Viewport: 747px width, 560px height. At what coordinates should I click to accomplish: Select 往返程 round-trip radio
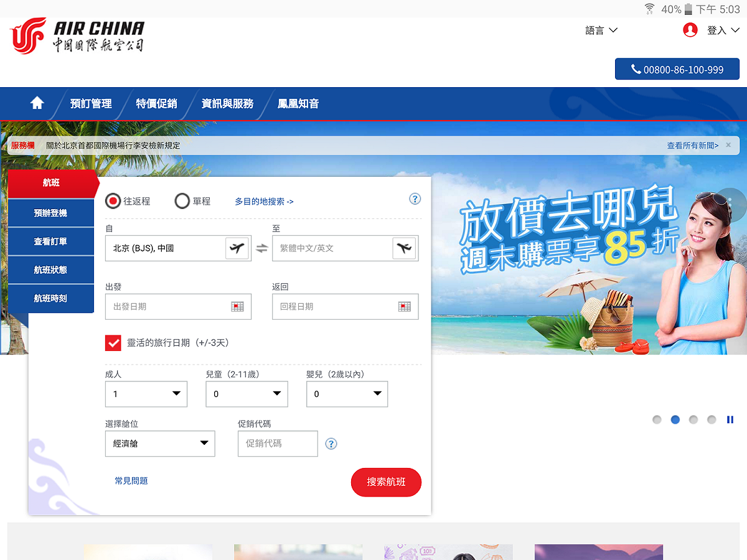coord(113,201)
